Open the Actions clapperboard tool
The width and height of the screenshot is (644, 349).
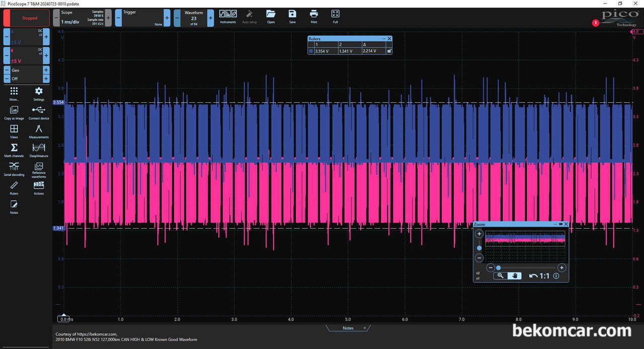[39, 187]
